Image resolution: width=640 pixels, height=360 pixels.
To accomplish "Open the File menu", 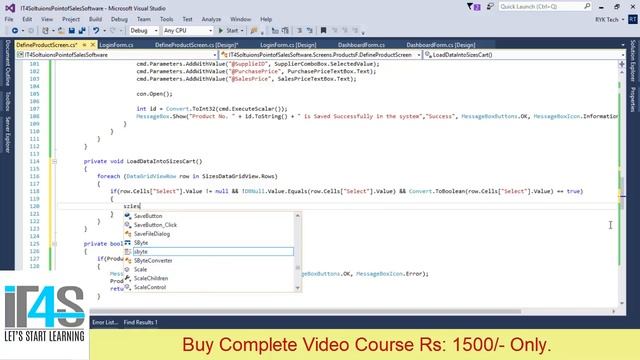I will [9, 19].
